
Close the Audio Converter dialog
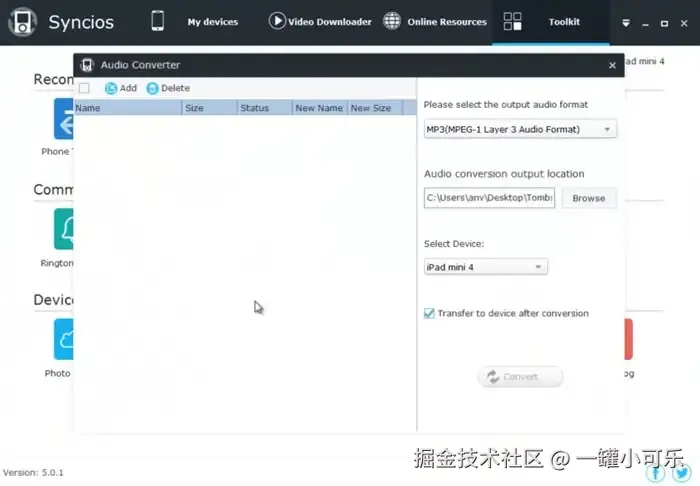point(612,66)
